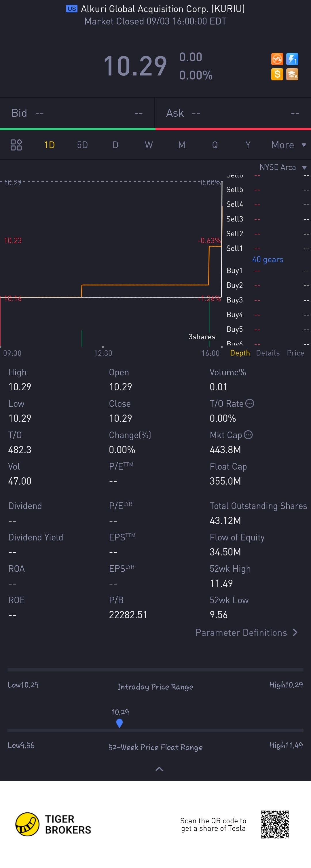Image resolution: width=311 pixels, height=868 pixels.
Task: Tap the Mkt Cap info icon
Action: tap(248, 435)
